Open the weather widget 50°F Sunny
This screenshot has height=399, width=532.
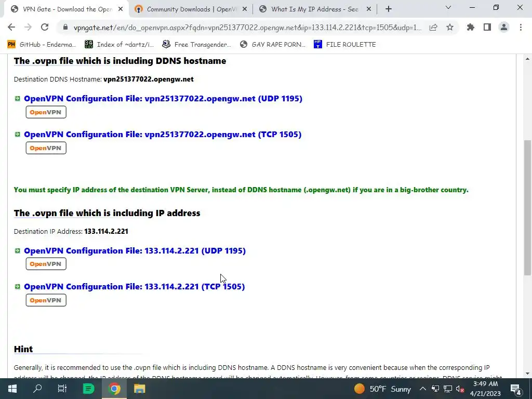(382, 389)
